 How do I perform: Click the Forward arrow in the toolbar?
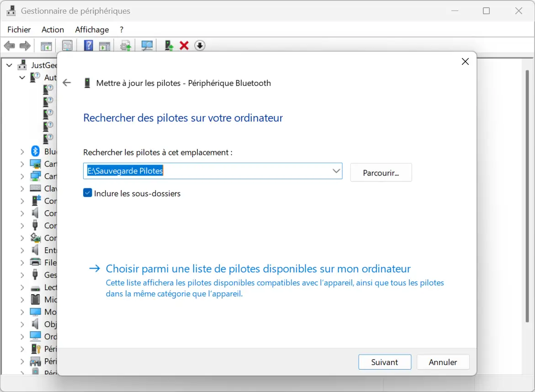pyautogui.click(x=25, y=46)
